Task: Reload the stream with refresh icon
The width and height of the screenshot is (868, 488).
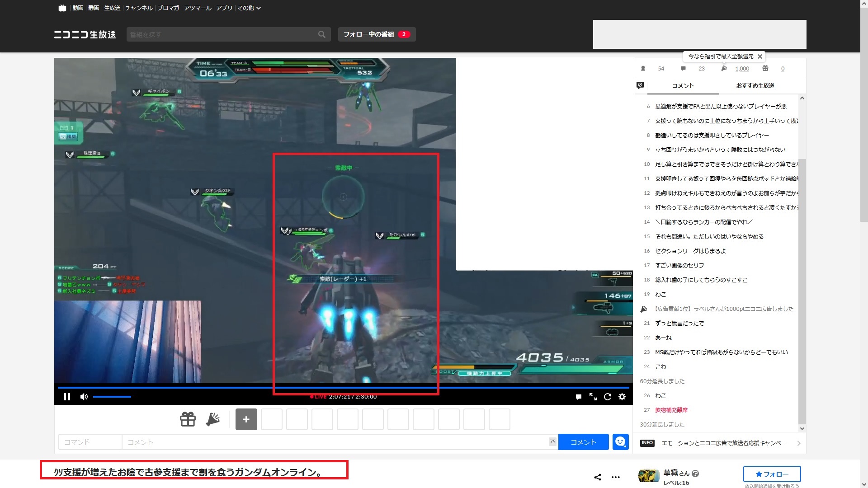Action: pos(607,397)
